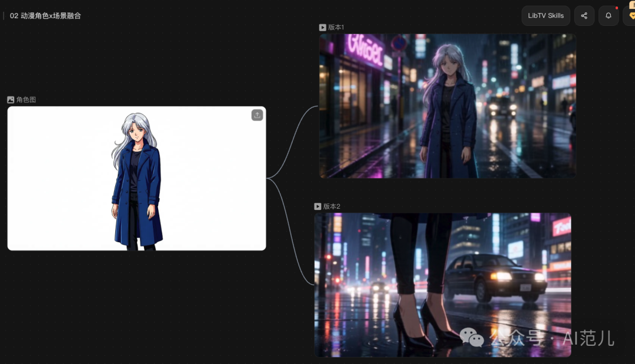Click the upload icon on the 角色图 image
Viewport: 635px width, 364px height.
pyautogui.click(x=257, y=115)
